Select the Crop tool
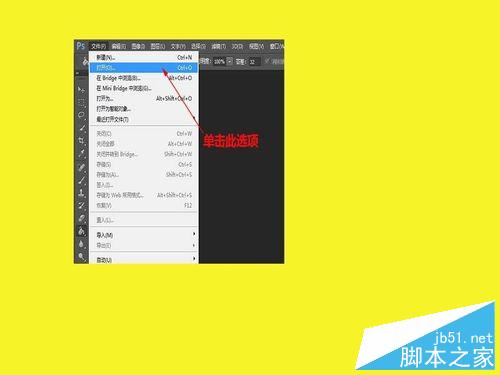Image resolution: width=500 pixels, height=375 pixels. click(x=81, y=141)
